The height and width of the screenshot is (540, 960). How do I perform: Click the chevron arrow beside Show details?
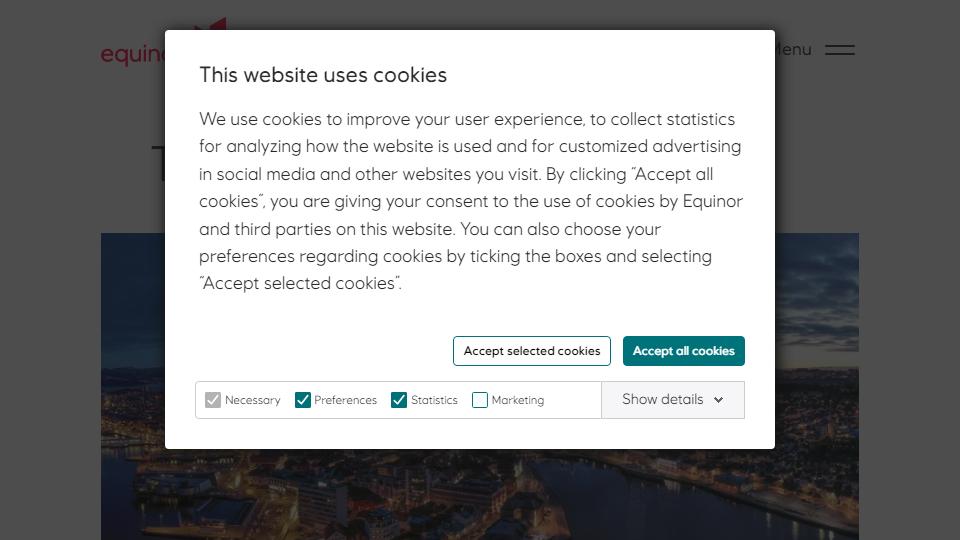tap(718, 400)
